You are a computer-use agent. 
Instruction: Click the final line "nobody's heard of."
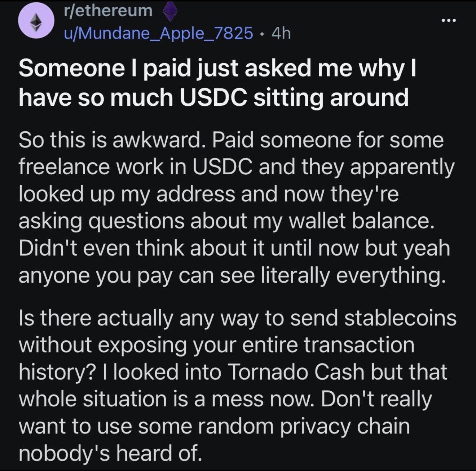109,453
